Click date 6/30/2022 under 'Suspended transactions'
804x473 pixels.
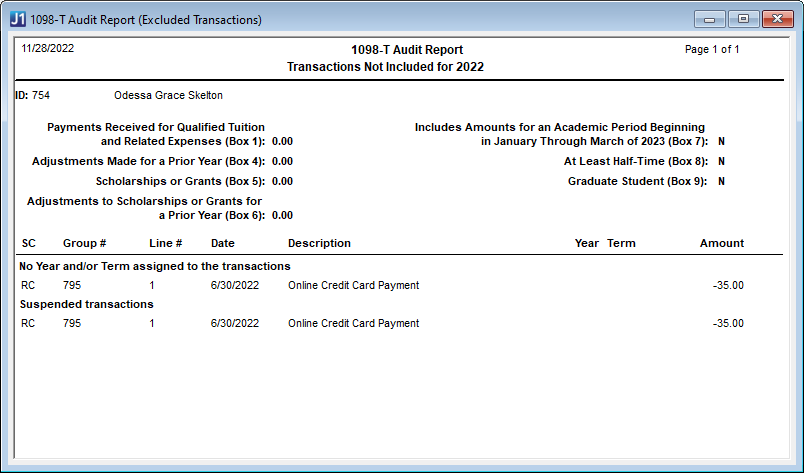[235, 323]
